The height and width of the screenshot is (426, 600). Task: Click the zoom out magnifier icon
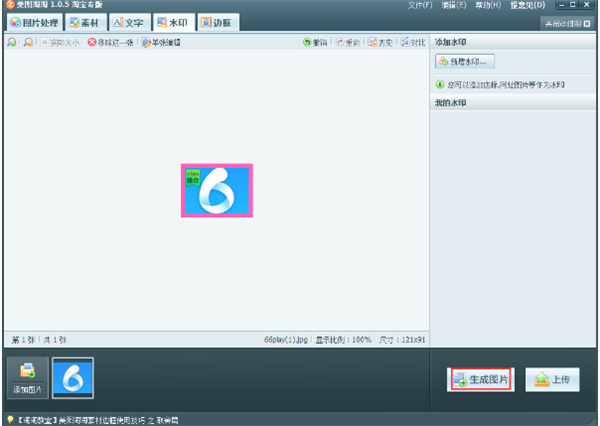pos(28,43)
